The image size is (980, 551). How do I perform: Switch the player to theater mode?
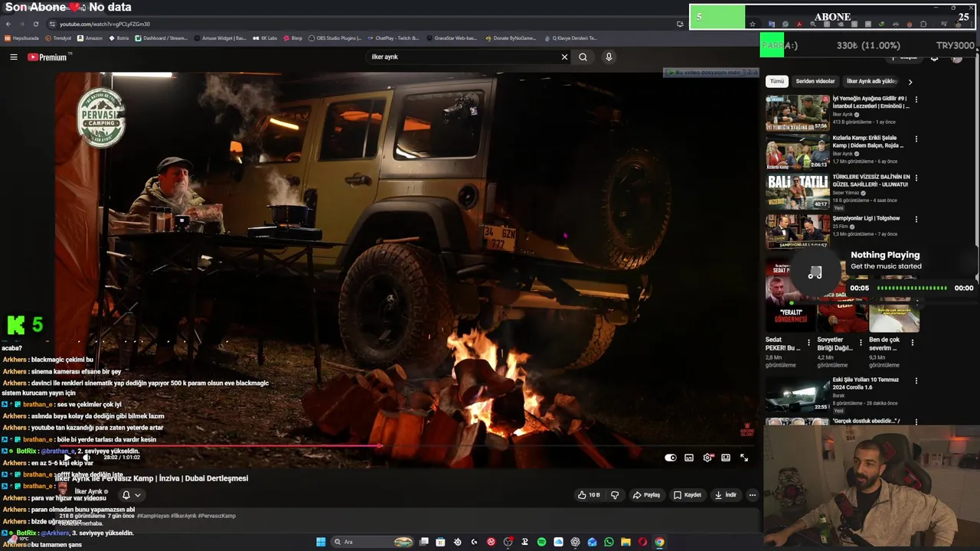[726, 458]
